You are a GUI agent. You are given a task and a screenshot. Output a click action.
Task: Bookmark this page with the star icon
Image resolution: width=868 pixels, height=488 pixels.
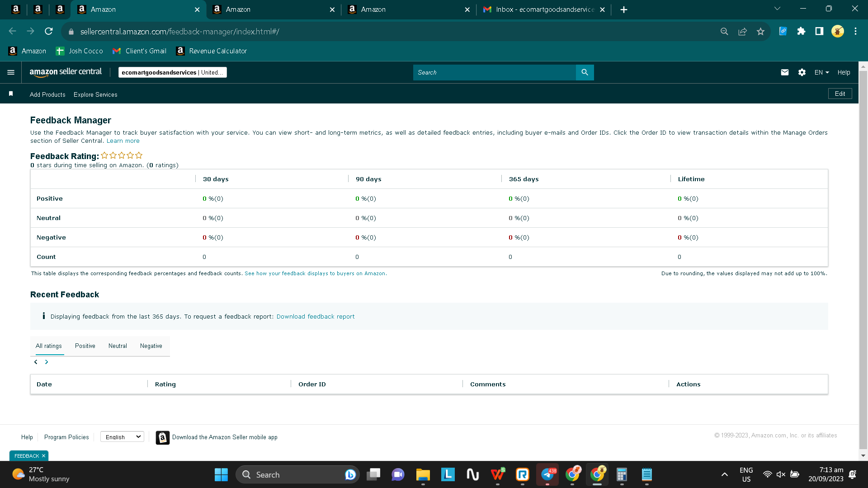click(760, 31)
